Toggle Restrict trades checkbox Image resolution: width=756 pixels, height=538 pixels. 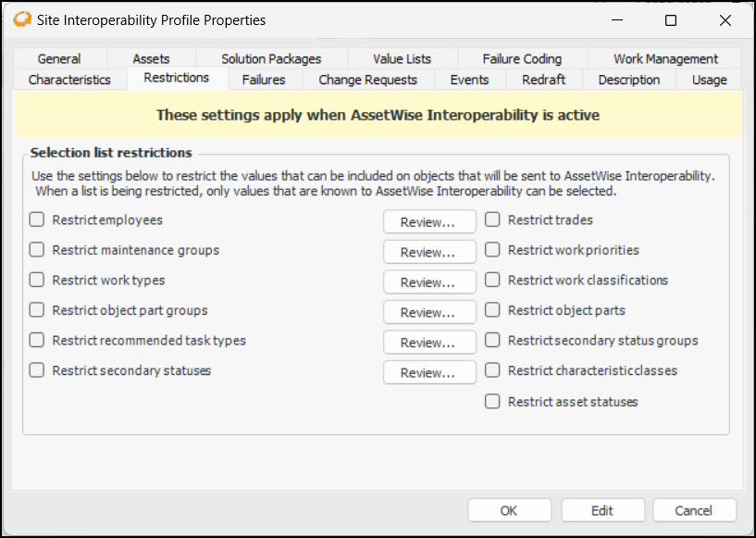[492, 220]
